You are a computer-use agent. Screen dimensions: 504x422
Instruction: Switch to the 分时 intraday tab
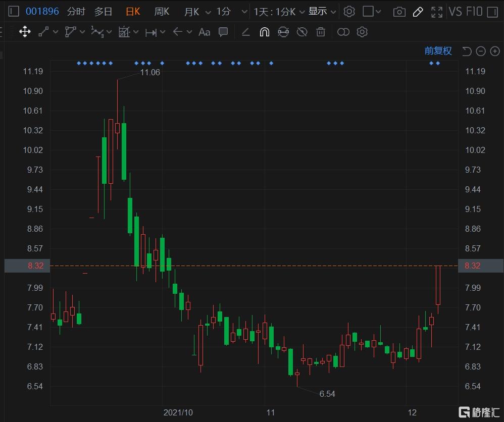(x=76, y=12)
